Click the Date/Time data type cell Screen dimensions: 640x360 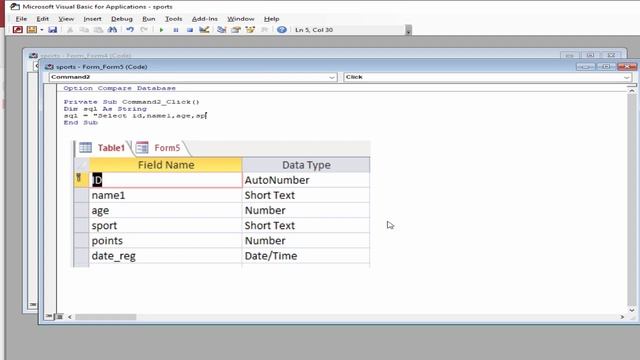point(306,256)
